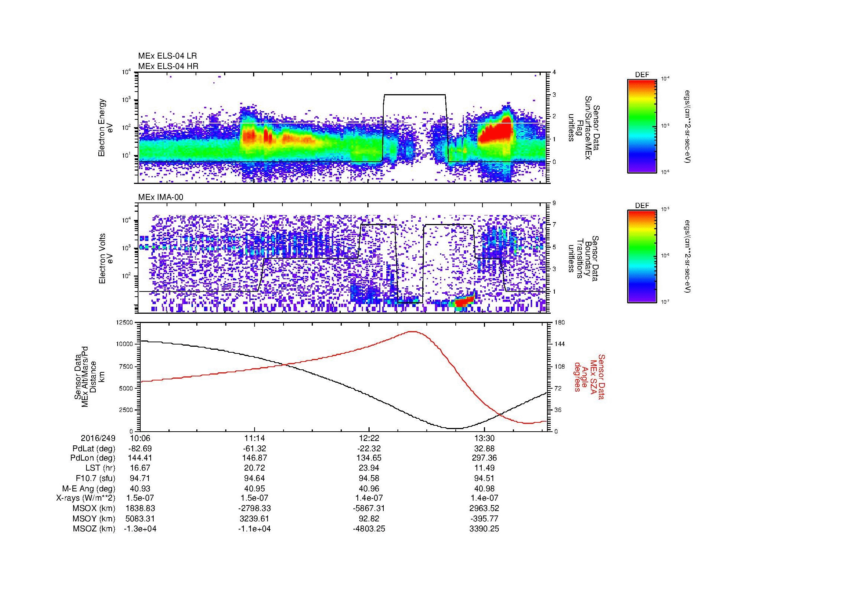Click the MSOY value 5083.31

click(x=140, y=518)
